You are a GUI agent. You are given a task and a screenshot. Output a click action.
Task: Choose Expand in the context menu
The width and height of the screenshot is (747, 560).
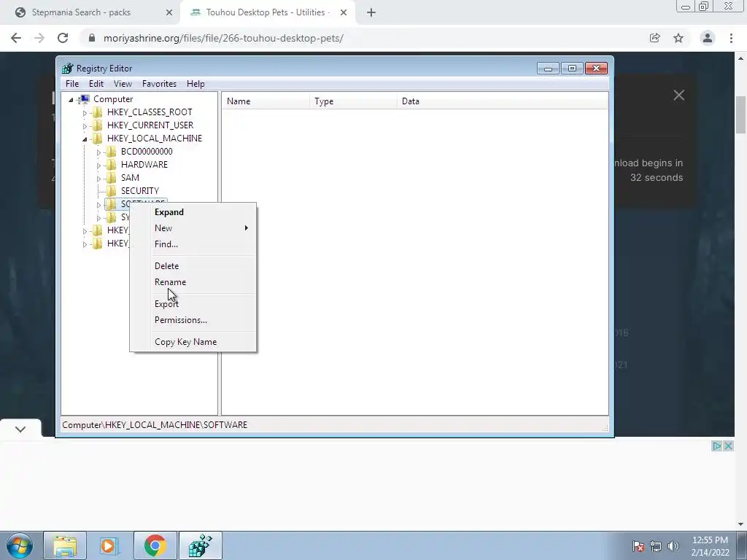point(169,212)
